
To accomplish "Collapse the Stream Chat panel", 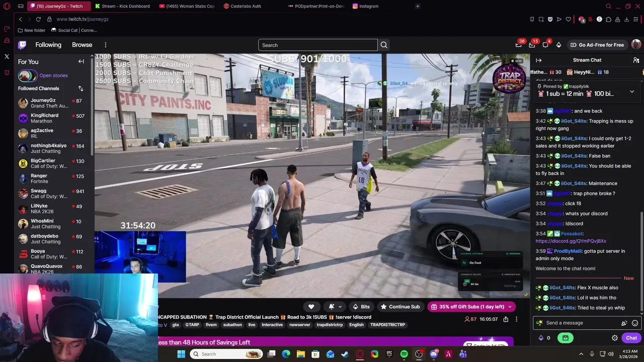I will (538, 60).
